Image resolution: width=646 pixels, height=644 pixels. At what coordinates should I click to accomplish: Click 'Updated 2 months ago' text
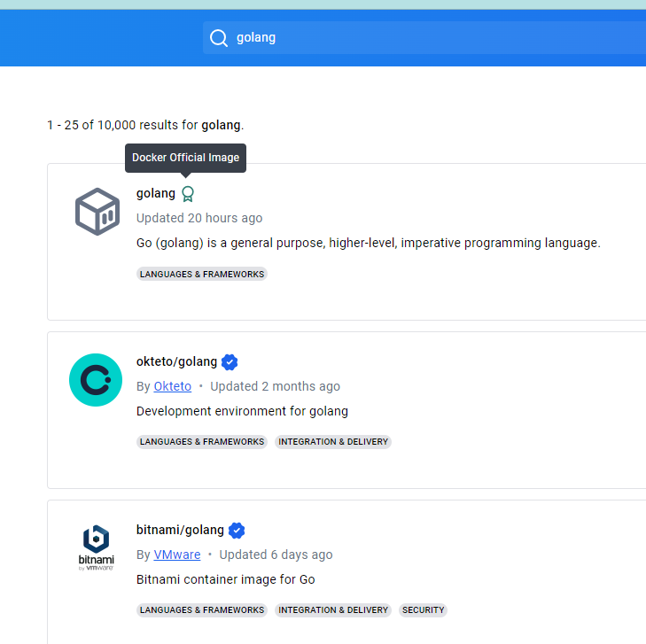click(276, 386)
